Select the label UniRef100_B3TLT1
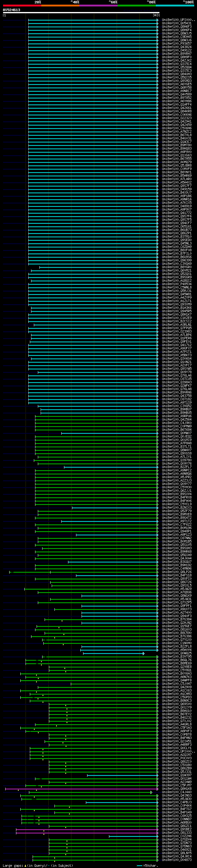Screen dimensions: 197x868 pos(176,446)
